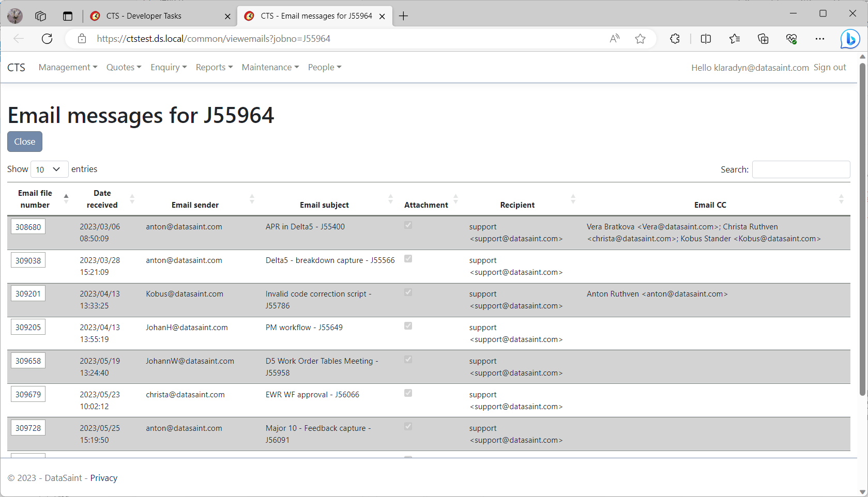Toggle attachment checkbox for email 309658
Image resolution: width=868 pixels, height=497 pixels.
408,360
